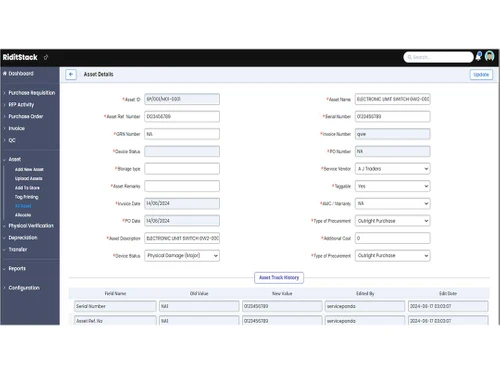Open the notifications bell
Viewport: 500px width, 375px height.
pos(478,56)
